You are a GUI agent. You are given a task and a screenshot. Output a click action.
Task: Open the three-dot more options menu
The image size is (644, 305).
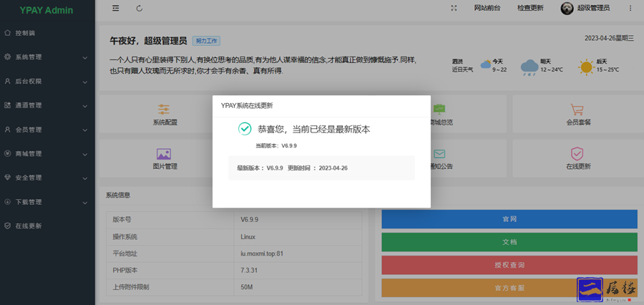tap(629, 8)
